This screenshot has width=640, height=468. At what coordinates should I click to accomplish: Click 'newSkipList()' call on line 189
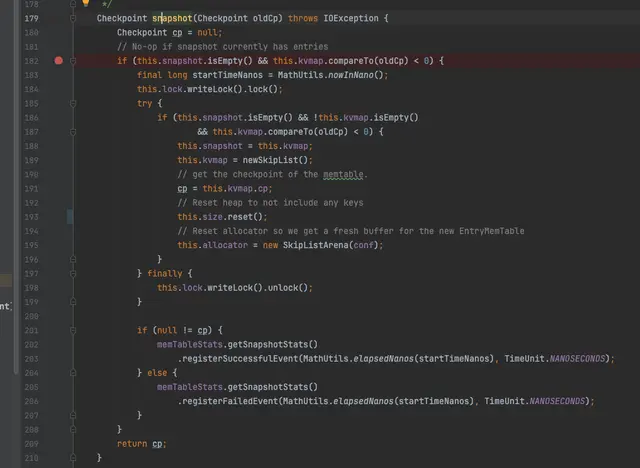point(278,160)
